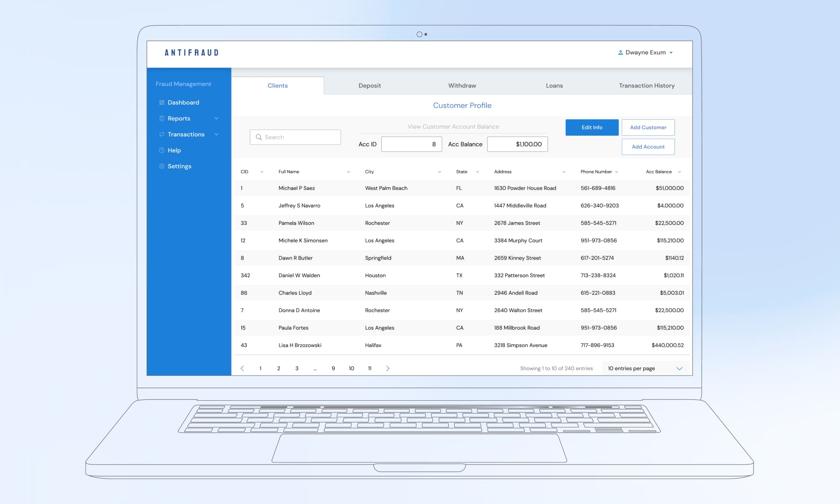
Task: Go to previous page with left arrow
Action: pyautogui.click(x=242, y=368)
